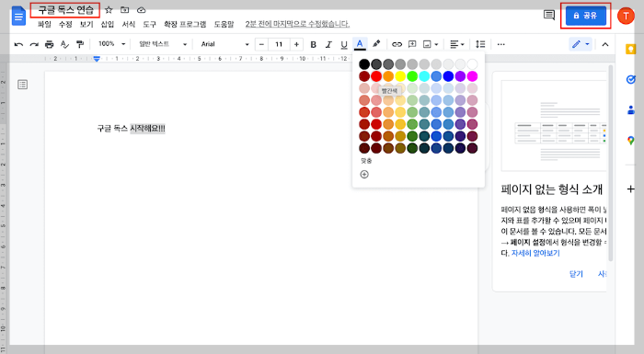Show the document outline icon
This screenshot has width=644, height=354.
23,85
